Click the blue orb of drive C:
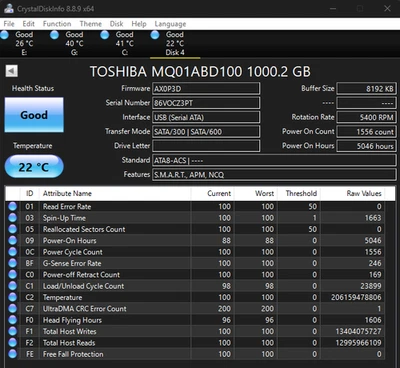 [x=105, y=35]
